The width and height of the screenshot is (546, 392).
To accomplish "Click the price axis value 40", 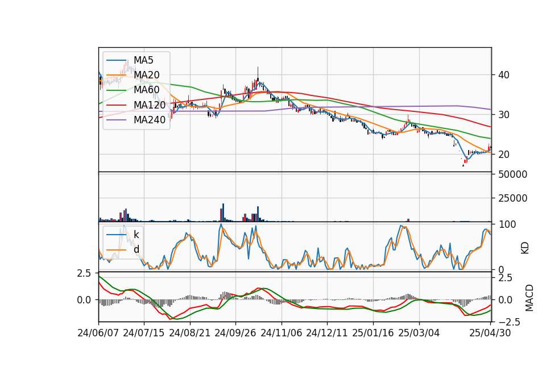I will tap(504, 75).
